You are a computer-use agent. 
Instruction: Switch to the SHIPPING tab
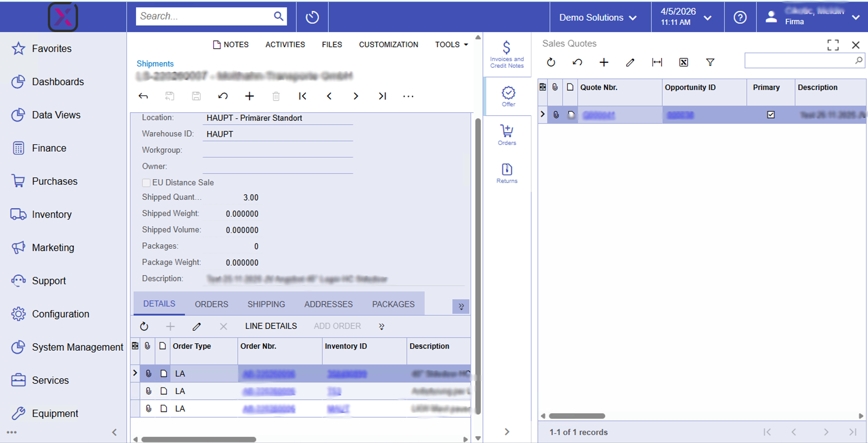[266, 304]
